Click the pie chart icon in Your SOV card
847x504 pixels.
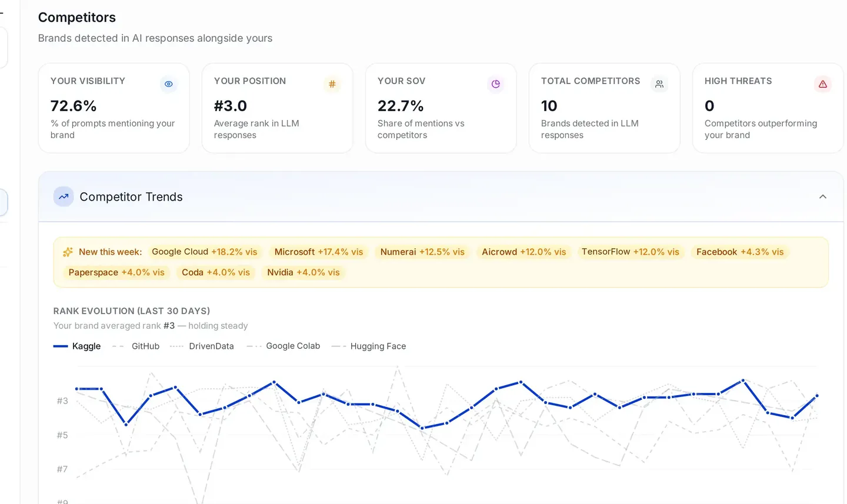(496, 84)
